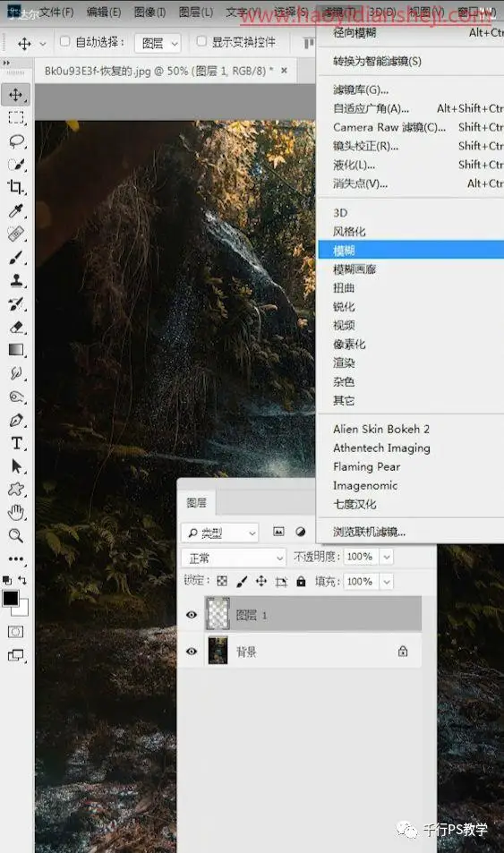Select the Healing Brush tool
The image size is (504, 853).
[x=16, y=234]
